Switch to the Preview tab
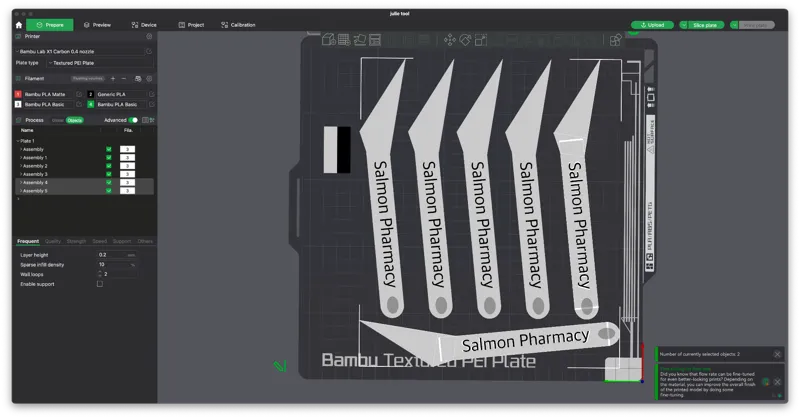The image size is (800, 418). 97,24
